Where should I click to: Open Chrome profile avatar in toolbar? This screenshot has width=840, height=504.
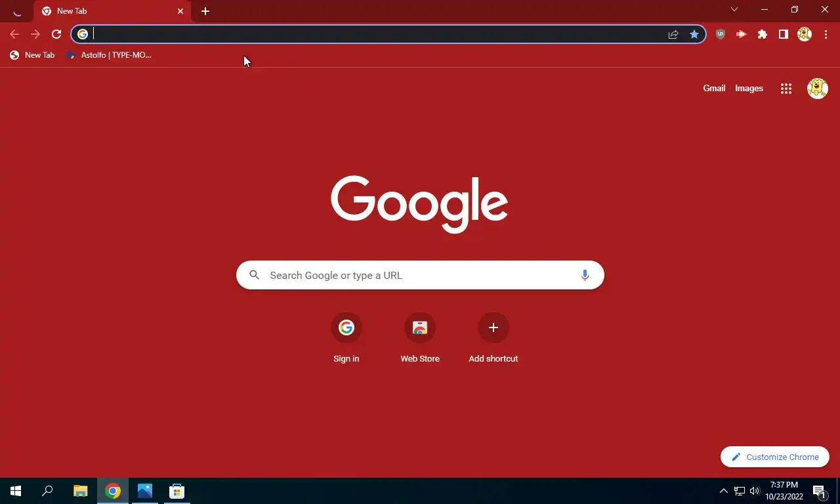(x=805, y=34)
